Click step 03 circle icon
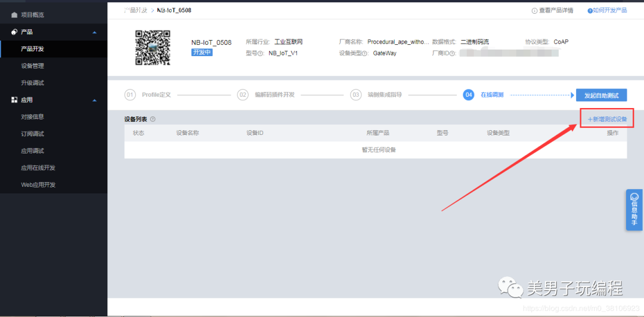The height and width of the screenshot is (317, 644). (355, 95)
